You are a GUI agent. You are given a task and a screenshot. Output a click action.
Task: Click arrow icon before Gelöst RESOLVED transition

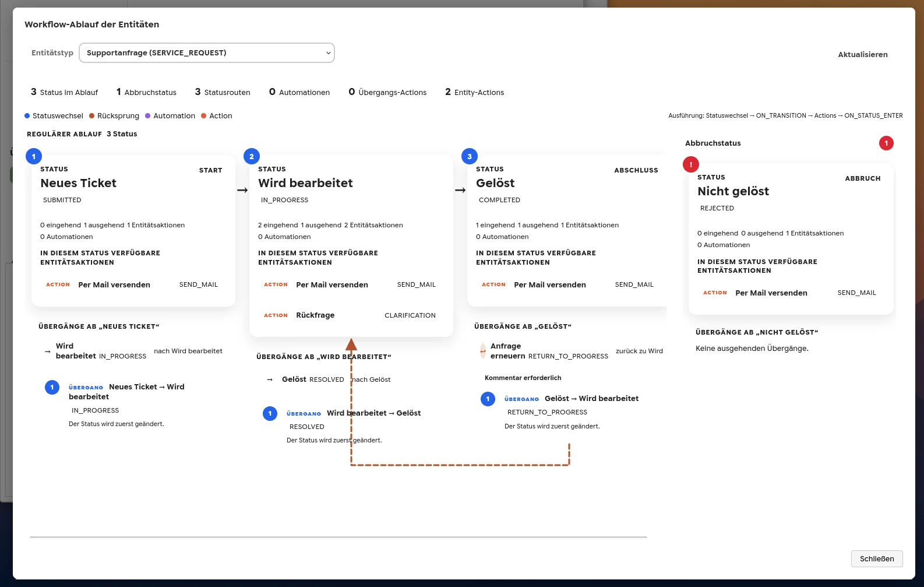point(270,379)
